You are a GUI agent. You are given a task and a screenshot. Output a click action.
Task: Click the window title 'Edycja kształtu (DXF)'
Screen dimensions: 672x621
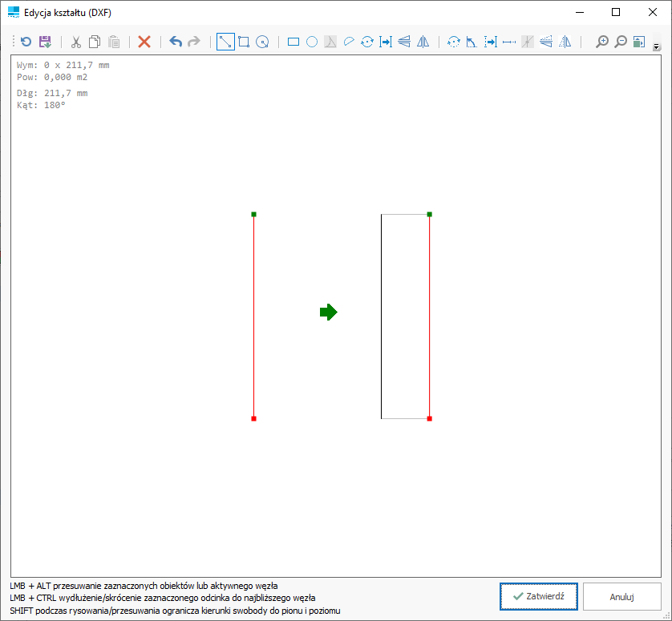tap(67, 13)
